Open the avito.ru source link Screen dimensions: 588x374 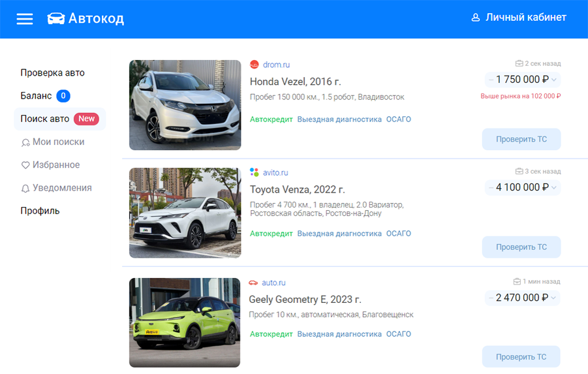275,172
